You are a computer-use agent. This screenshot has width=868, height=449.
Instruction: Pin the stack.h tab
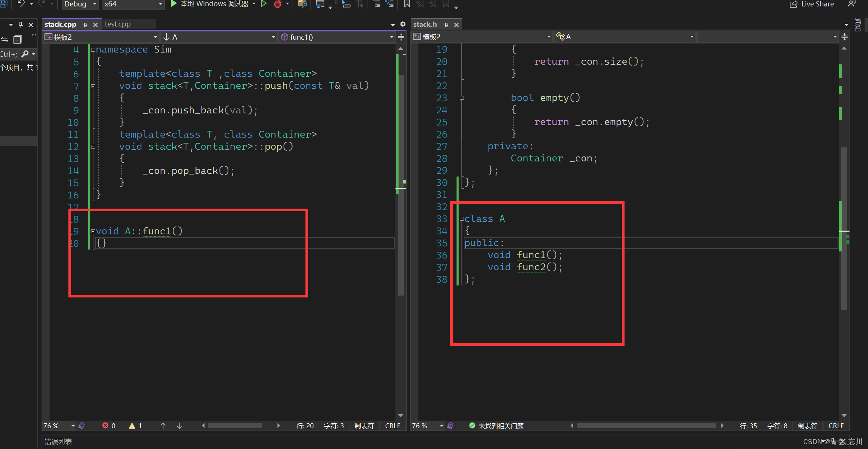pyautogui.click(x=446, y=25)
